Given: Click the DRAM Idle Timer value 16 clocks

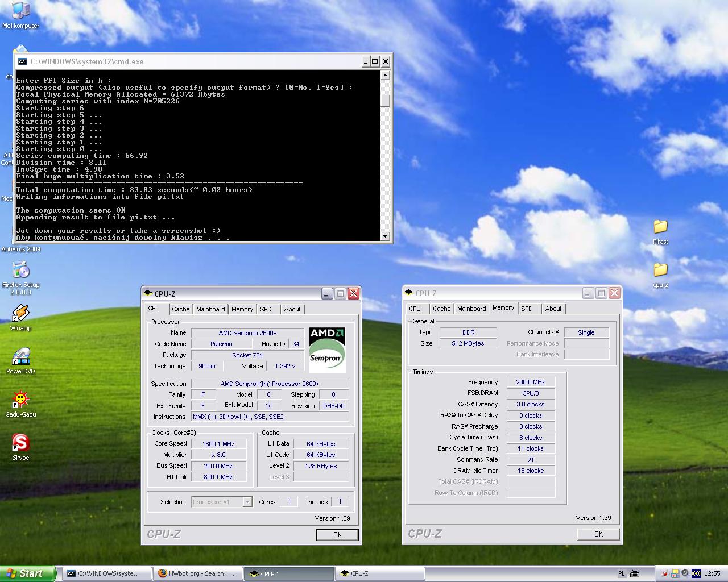Looking at the screenshot, I should point(531,471).
